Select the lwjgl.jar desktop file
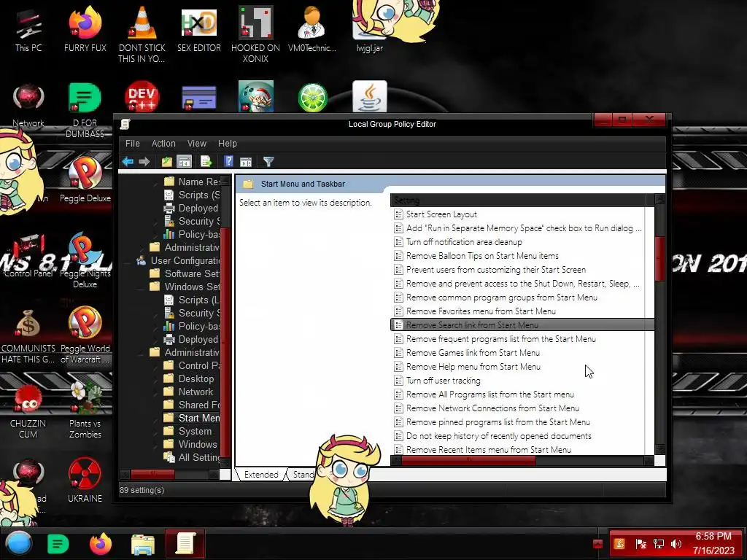 (x=370, y=29)
